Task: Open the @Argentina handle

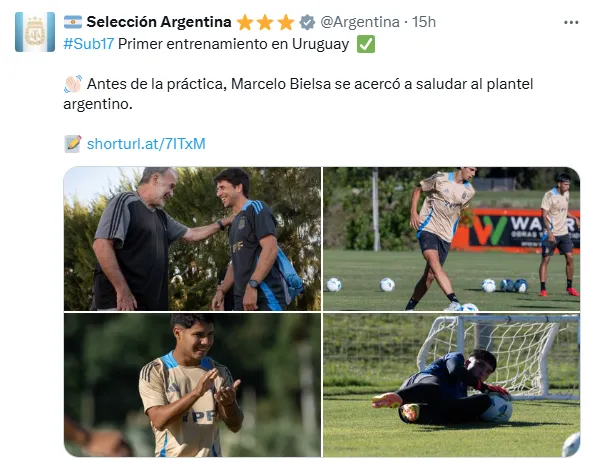Action: (x=360, y=22)
